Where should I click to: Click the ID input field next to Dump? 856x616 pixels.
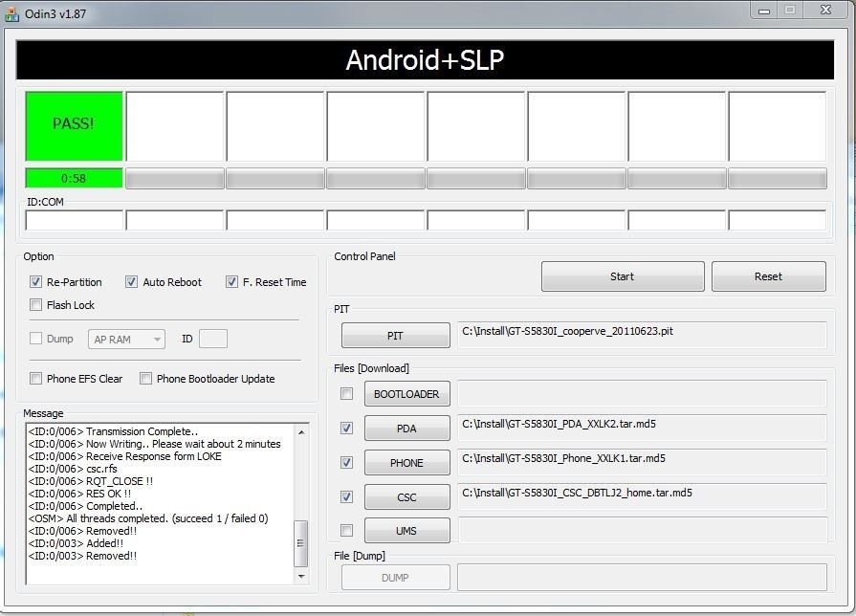coord(213,339)
